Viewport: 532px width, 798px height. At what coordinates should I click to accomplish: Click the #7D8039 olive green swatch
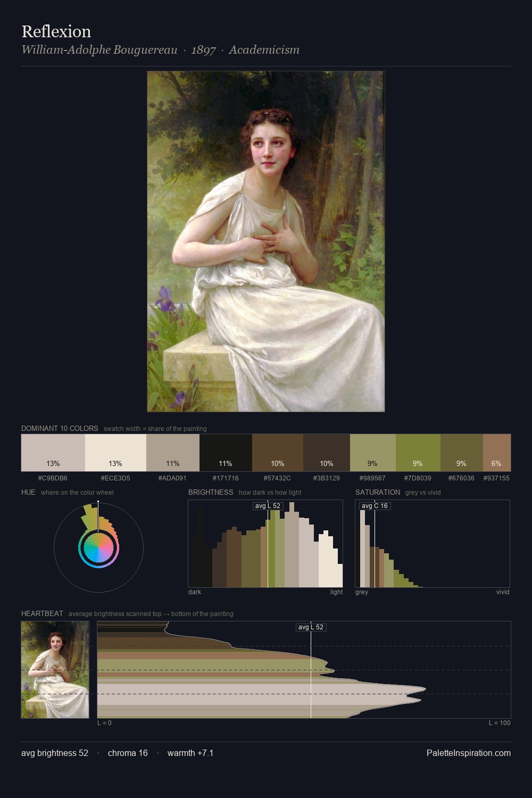[x=418, y=453]
